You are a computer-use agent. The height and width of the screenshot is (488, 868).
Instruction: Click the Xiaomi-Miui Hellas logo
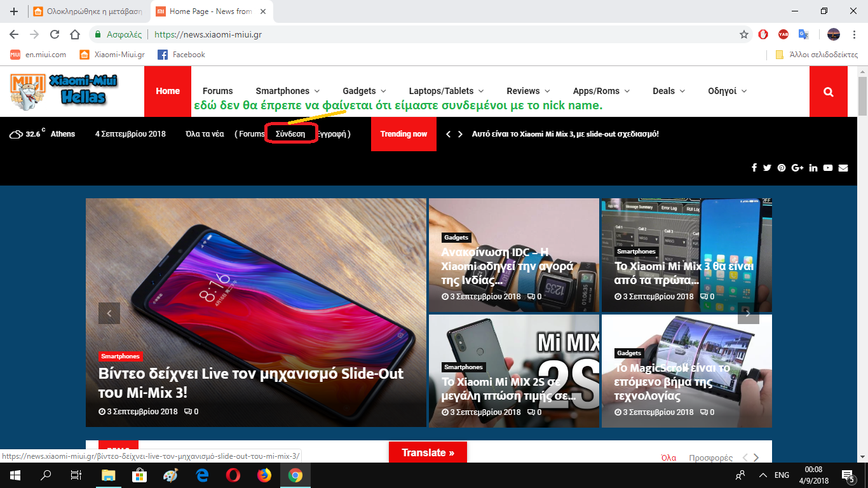click(64, 91)
